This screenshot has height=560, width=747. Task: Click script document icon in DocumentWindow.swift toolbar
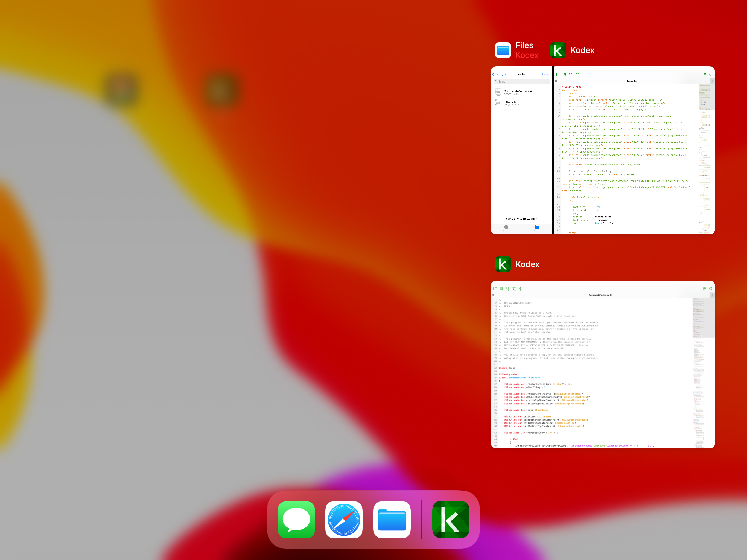[x=501, y=288]
